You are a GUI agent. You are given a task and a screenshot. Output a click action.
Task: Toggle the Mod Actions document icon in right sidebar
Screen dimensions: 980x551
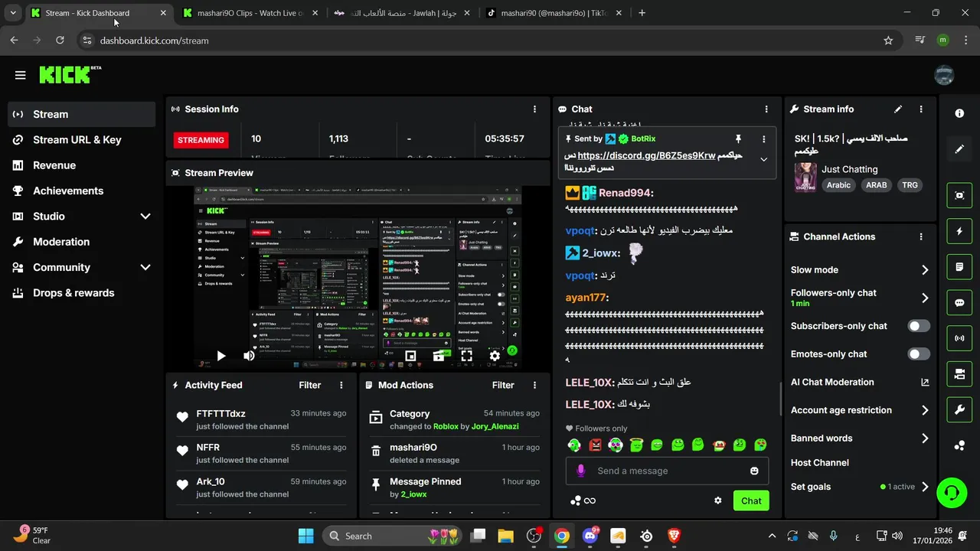(959, 267)
